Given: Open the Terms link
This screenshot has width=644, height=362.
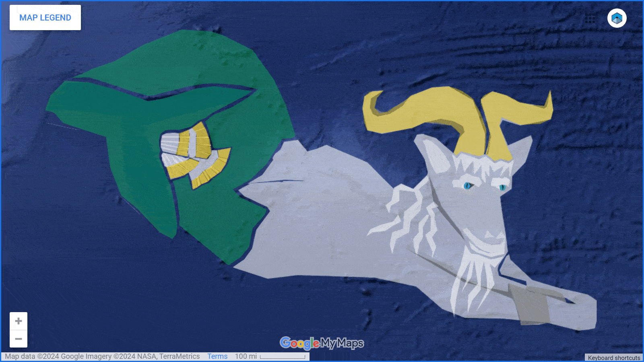Looking at the screenshot, I should 217,356.
